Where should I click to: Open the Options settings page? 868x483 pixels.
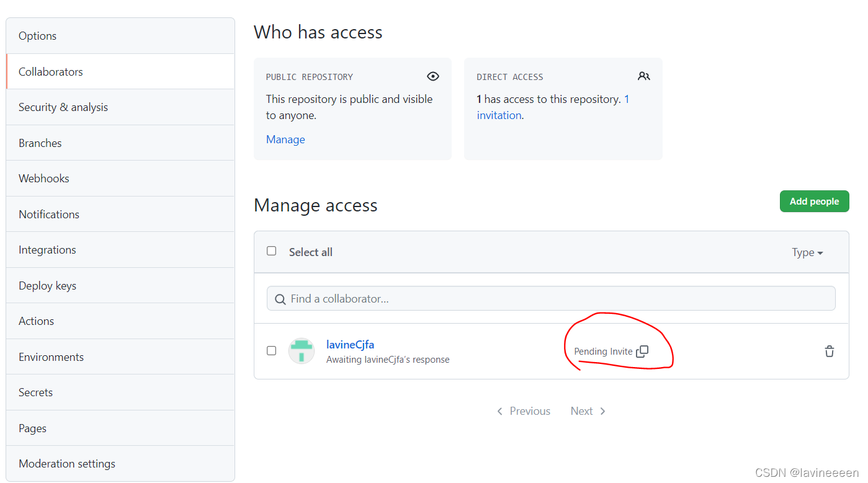(x=120, y=36)
